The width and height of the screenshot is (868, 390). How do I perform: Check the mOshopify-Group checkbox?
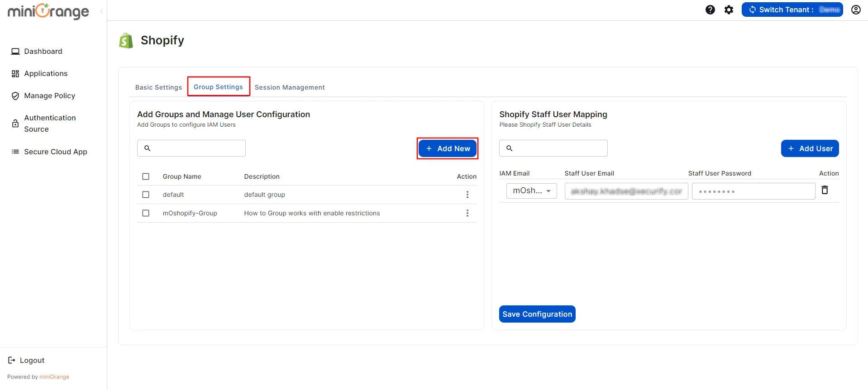tap(146, 213)
